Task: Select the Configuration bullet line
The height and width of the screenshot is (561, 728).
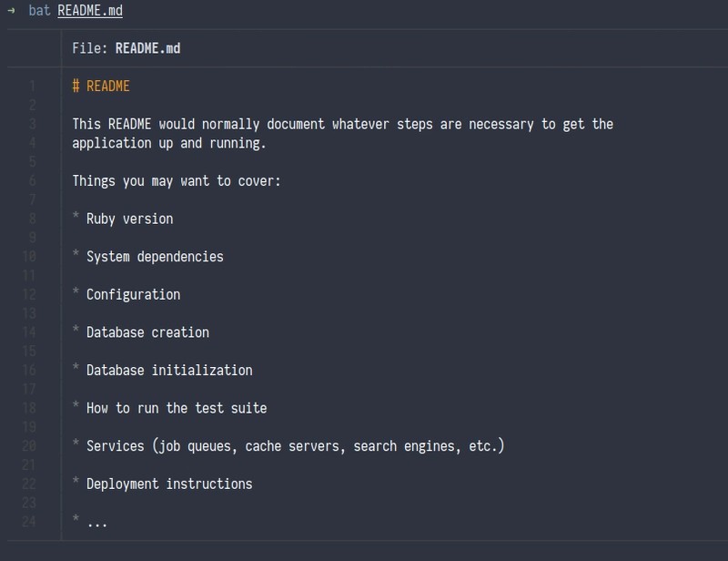Action: [131, 294]
